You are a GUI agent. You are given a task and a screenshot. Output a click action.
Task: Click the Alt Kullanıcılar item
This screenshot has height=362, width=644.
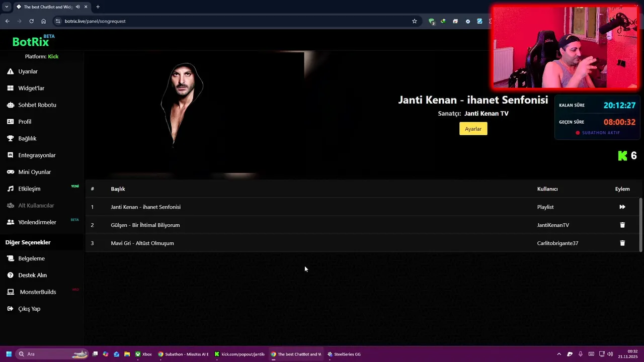(36, 206)
